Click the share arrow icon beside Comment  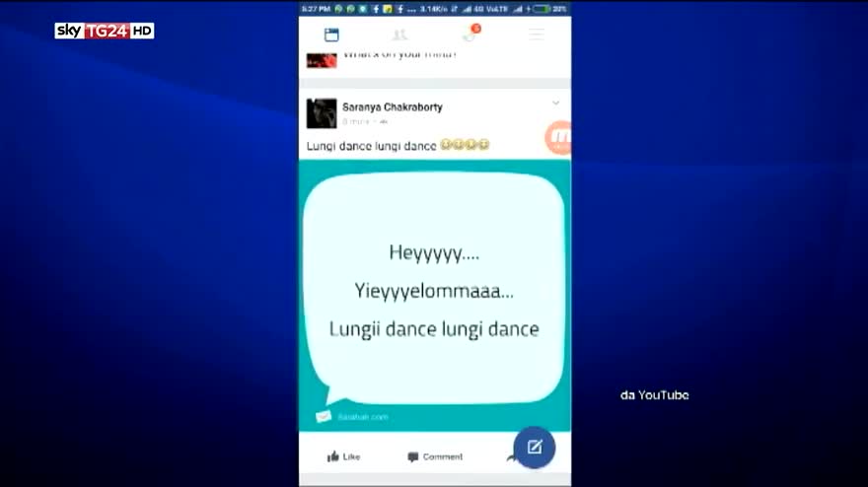tap(511, 456)
